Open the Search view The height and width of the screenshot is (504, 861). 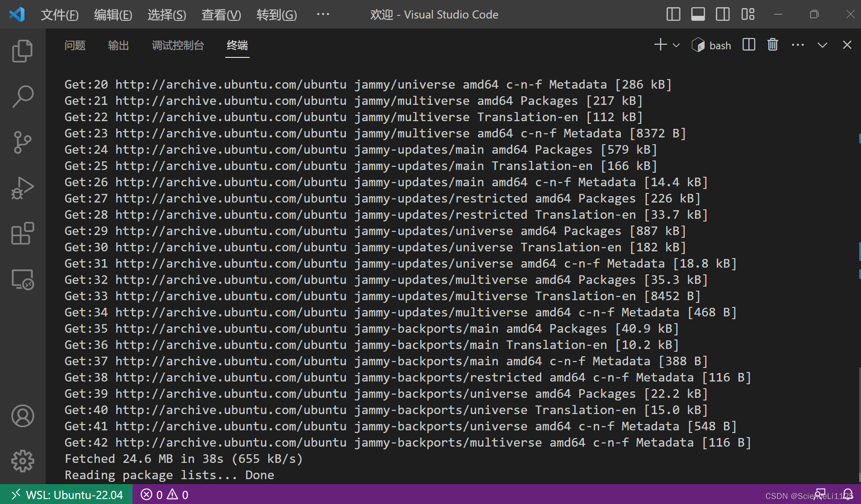[22, 97]
